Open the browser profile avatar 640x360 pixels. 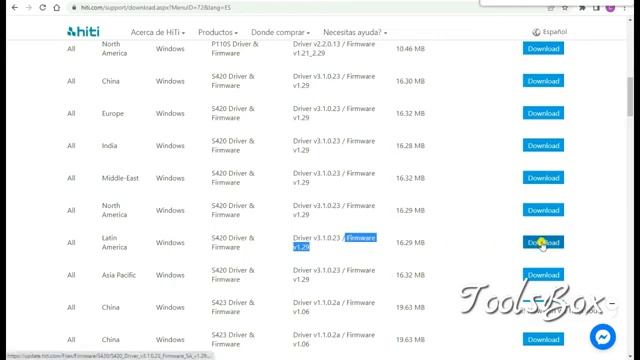(x=610, y=8)
